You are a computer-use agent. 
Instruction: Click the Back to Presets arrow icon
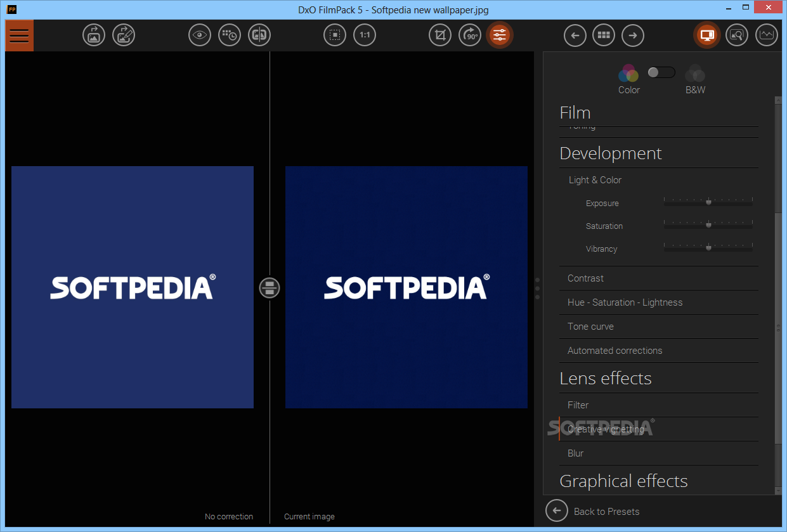(557, 510)
